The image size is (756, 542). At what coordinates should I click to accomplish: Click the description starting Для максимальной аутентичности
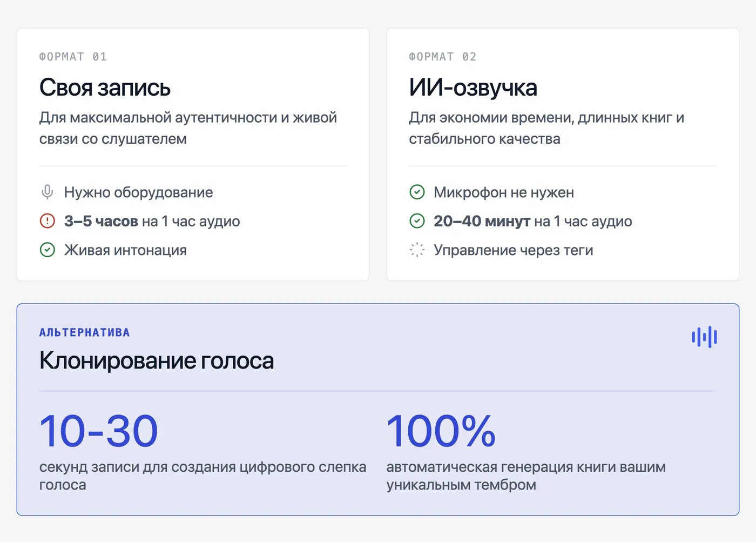188,128
